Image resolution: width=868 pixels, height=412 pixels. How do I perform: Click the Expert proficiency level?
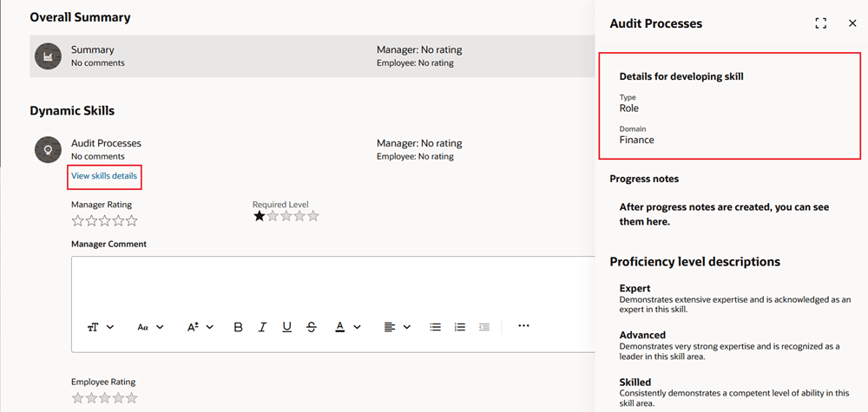pos(635,288)
